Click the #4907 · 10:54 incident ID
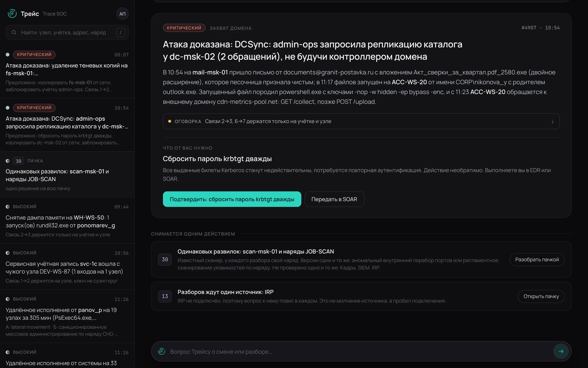Screen dimensions: 588x368 541,28
